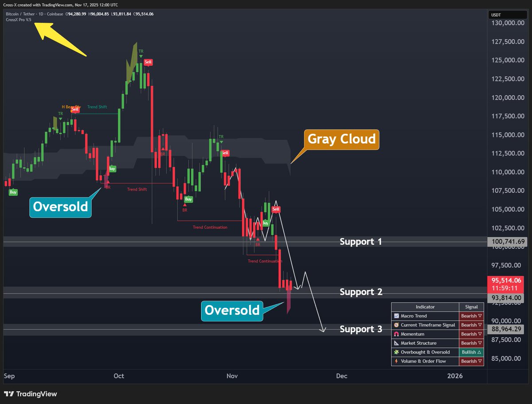Click the Trend Continuation label above Support 1
Screen dimensions: 532x404
pos(210,227)
